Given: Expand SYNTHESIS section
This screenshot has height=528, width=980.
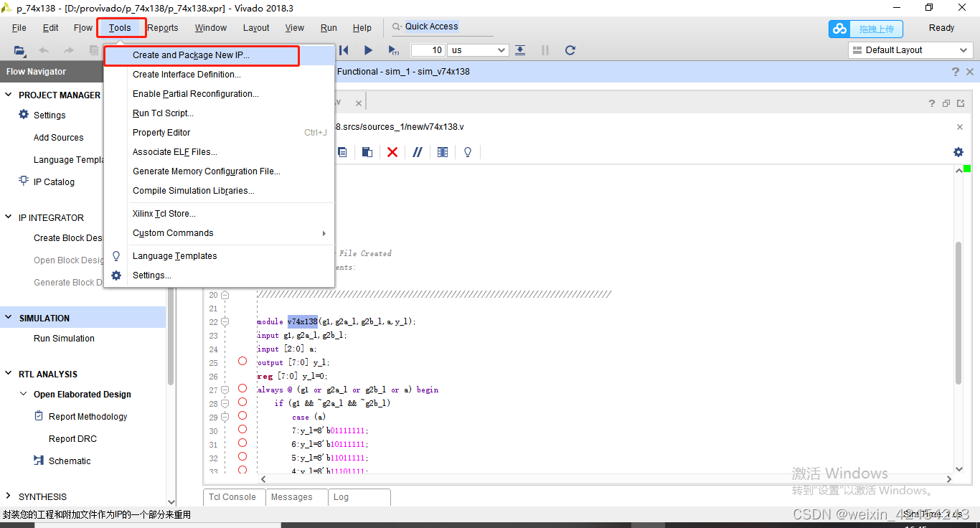Looking at the screenshot, I should point(9,496).
